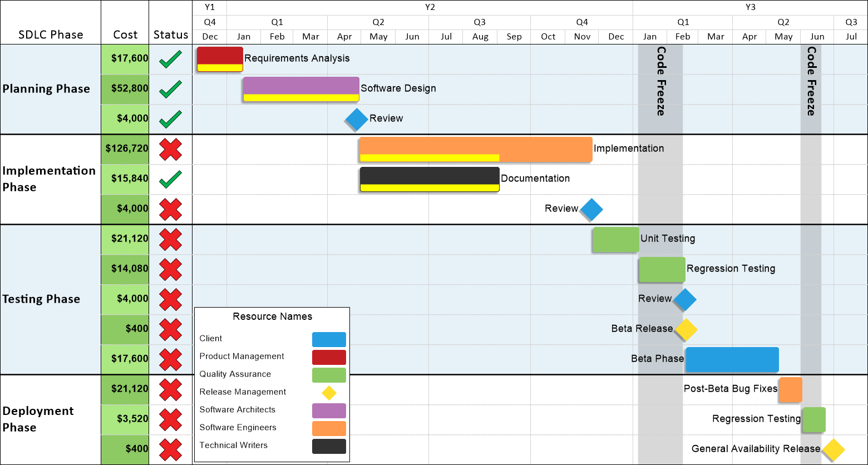Click the Resource Names legend title
Viewport: 868px width, 465px height.
point(273,316)
